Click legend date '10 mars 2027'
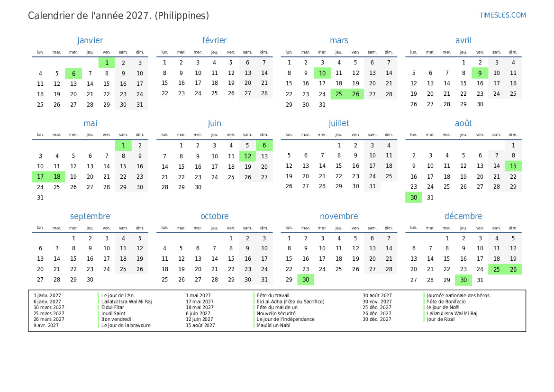 pyautogui.click(x=49, y=308)
